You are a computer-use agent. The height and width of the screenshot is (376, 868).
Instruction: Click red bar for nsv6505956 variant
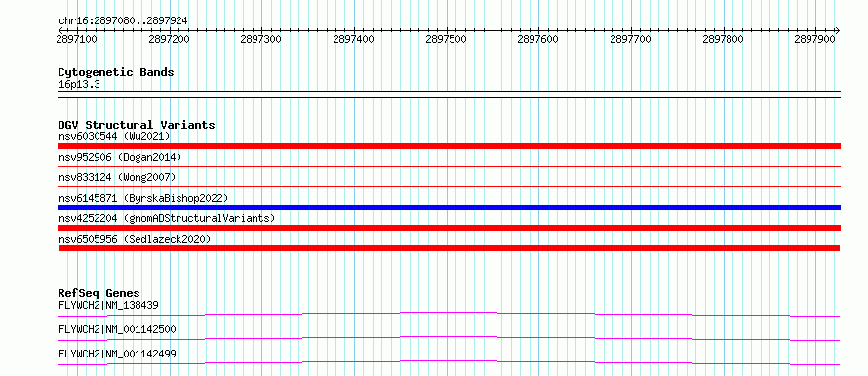coord(449,248)
